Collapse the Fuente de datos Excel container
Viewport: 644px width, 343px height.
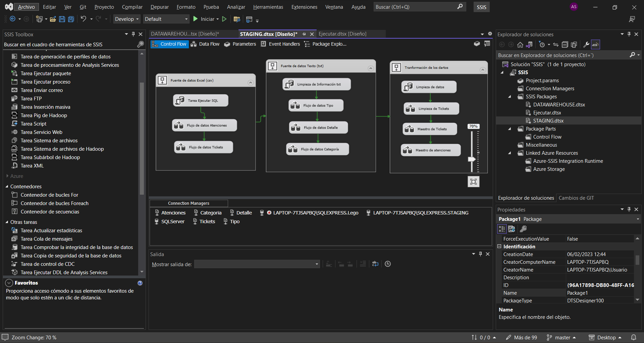tap(250, 83)
